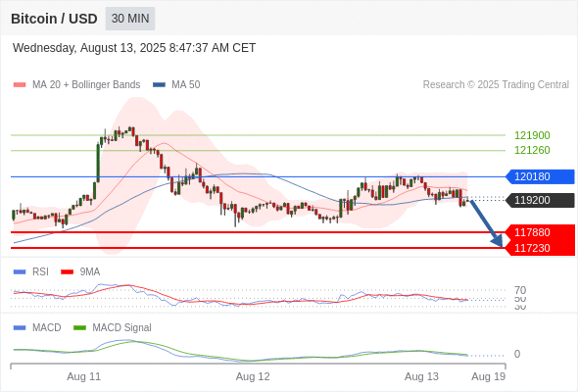Toggle the RSI legend entry
Image resolution: width=578 pixels, height=392 pixels.
[x=31, y=271]
